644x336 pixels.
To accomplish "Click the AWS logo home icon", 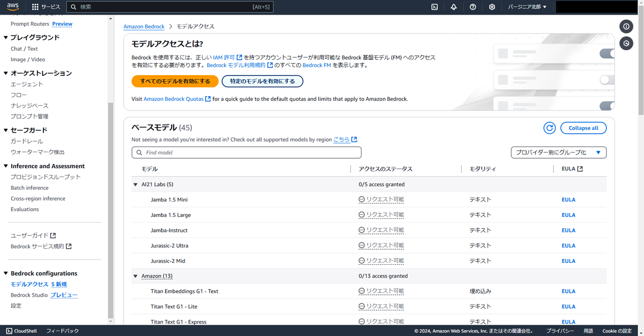I will (x=13, y=7).
